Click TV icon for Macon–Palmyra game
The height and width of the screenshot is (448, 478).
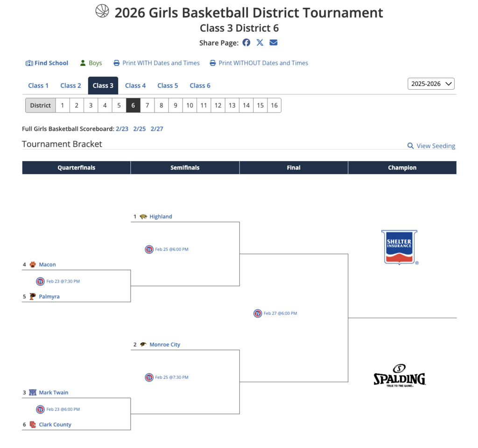(40, 281)
